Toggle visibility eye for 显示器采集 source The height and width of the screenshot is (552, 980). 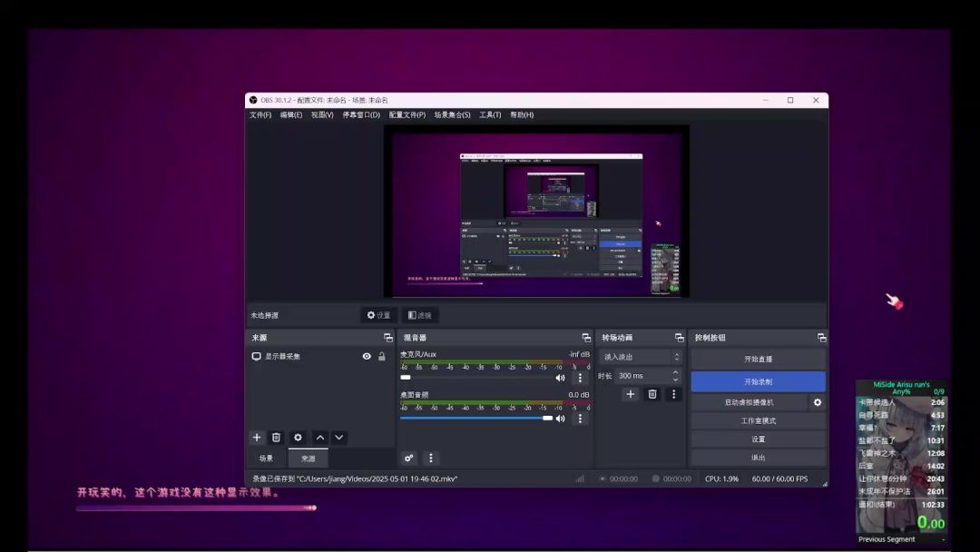(367, 357)
